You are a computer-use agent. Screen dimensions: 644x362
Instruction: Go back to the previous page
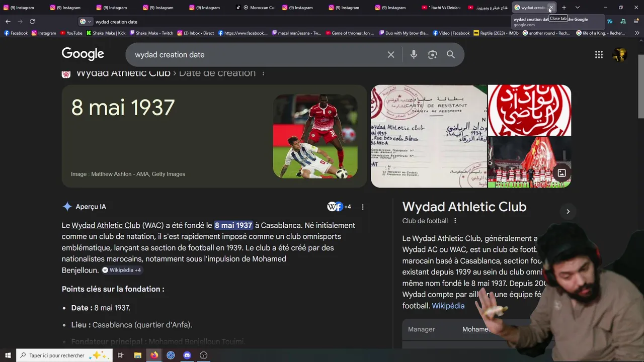click(8, 22)
